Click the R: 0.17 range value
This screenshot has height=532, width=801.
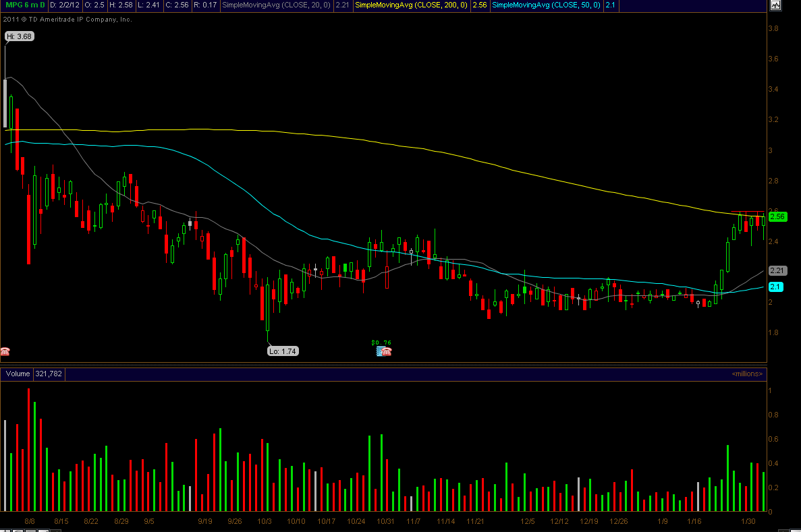(205, 5)
